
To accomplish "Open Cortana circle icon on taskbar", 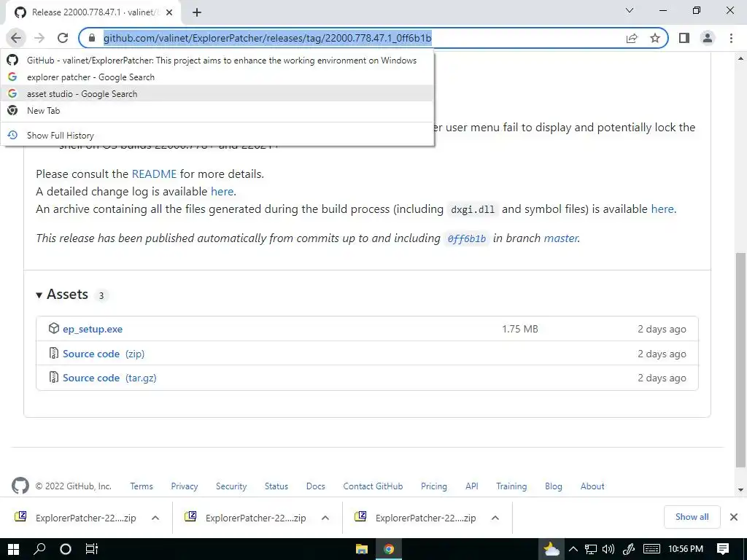I will pos(66,549).
